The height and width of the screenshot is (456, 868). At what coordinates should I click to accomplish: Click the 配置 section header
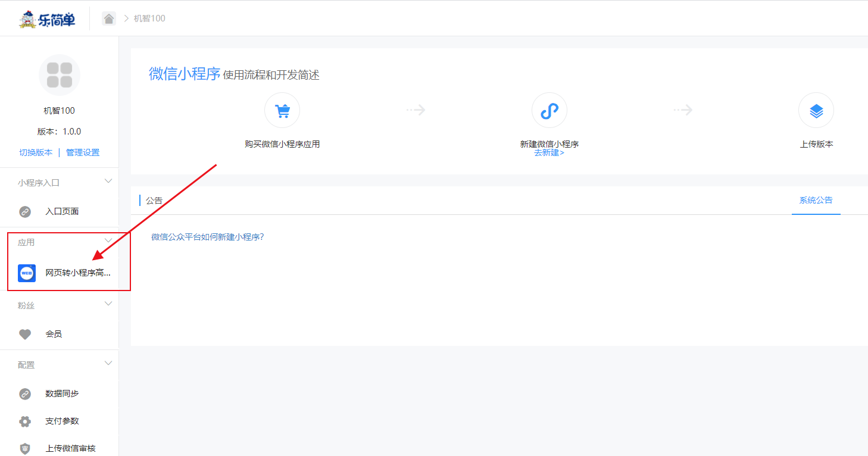pyautogui.click(x=26, y=365)
